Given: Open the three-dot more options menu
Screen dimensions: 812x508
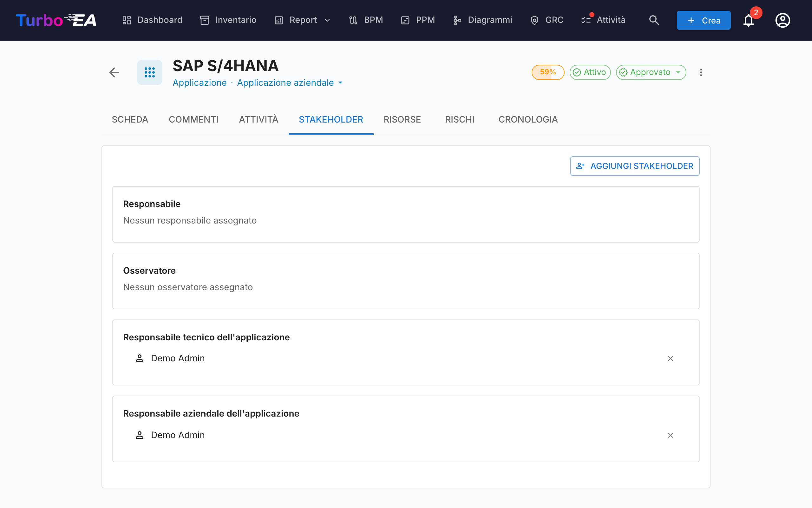Looking at the screenshot, I should click(x=701, y=72).
